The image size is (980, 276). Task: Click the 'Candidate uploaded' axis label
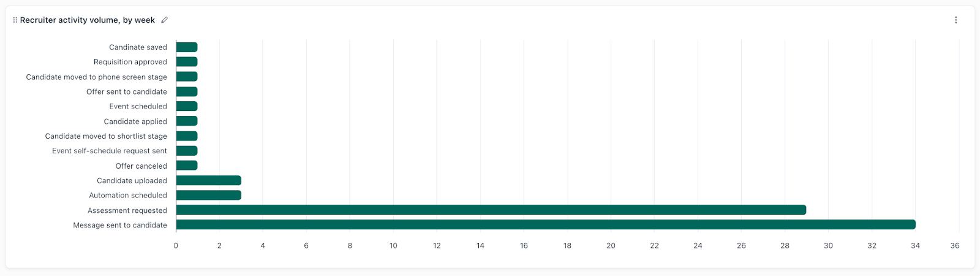point(132,180)
